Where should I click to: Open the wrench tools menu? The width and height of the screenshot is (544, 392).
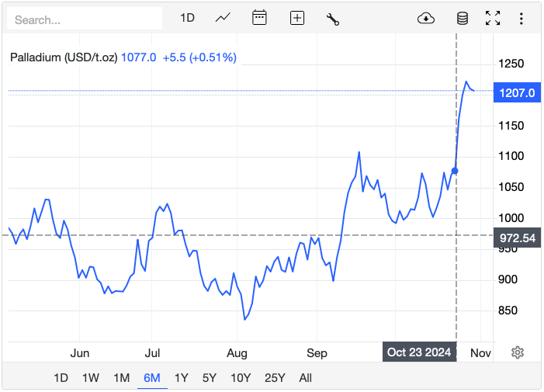click(333, 19)
